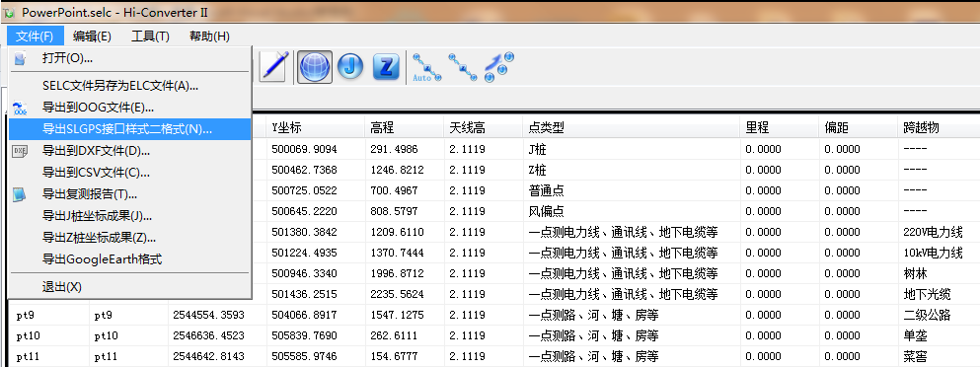Click the report icon beside 导出复测报告
The height and width of the screenshot is (367, 980).
[20, 194]
